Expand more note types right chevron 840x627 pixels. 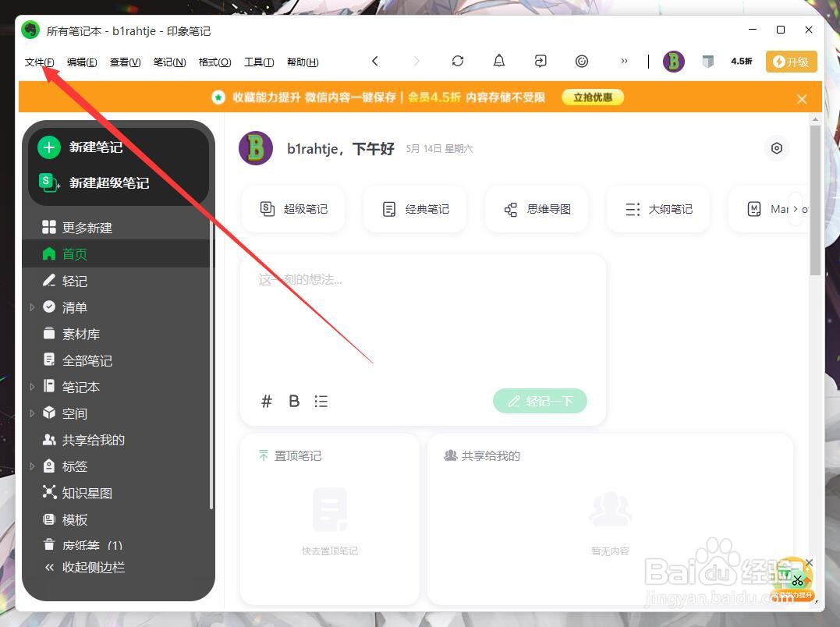coord(796,209)
